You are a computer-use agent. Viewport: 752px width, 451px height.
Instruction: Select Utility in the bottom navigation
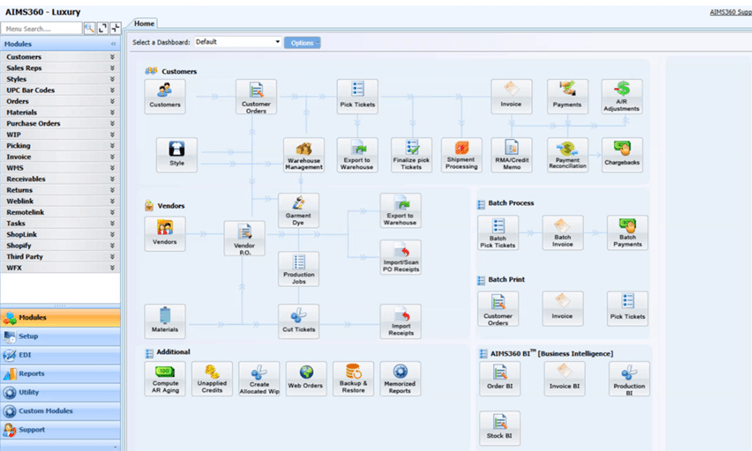[60, 392]
